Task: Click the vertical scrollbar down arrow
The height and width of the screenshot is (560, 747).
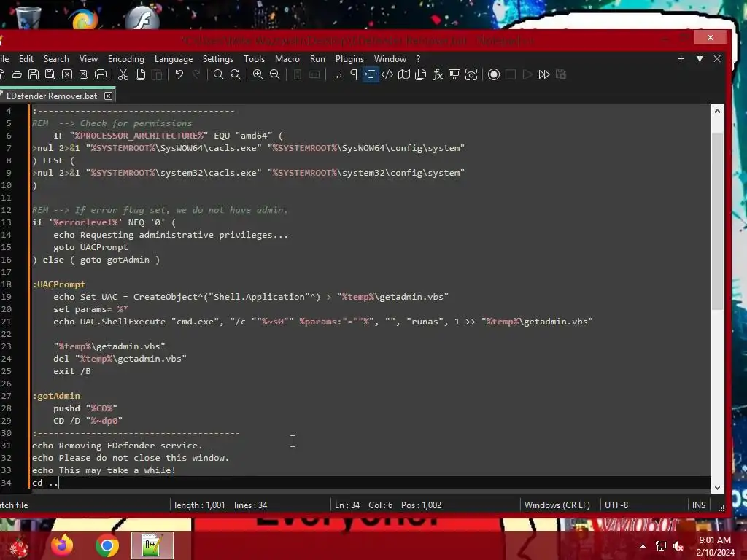Action: 718,488
